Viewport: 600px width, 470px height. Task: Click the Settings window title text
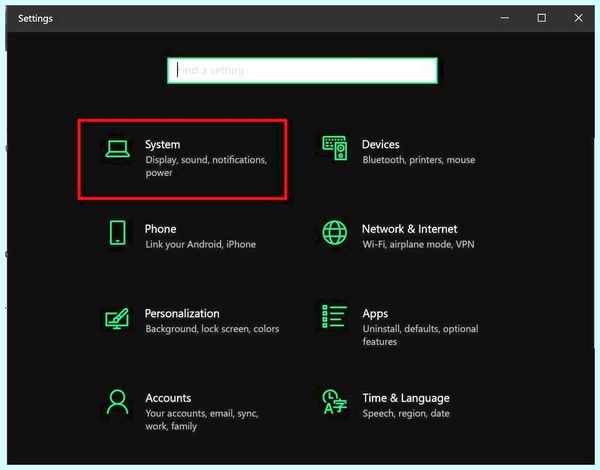coord(36,18)
